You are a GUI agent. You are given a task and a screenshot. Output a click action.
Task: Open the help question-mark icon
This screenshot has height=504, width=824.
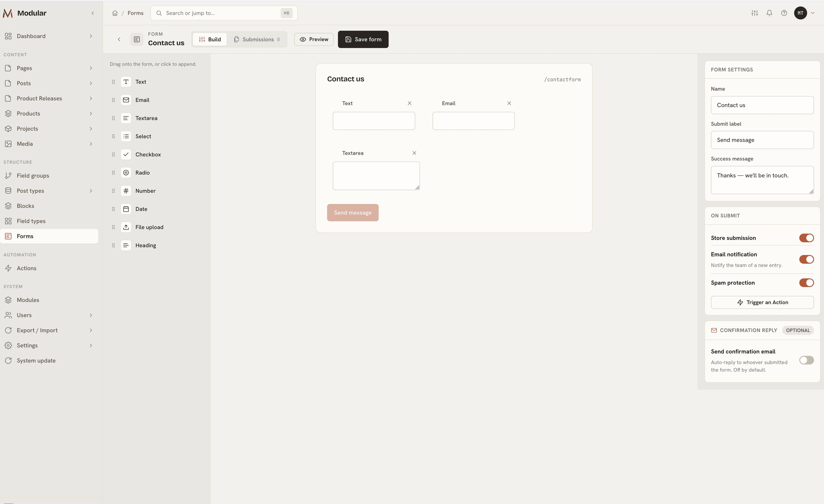pos(784,13)
